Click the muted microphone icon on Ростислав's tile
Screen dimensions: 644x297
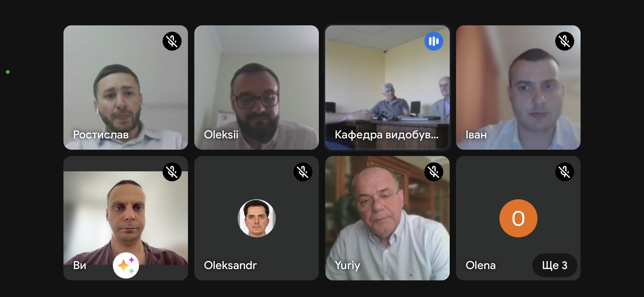[x=172, y=41]
